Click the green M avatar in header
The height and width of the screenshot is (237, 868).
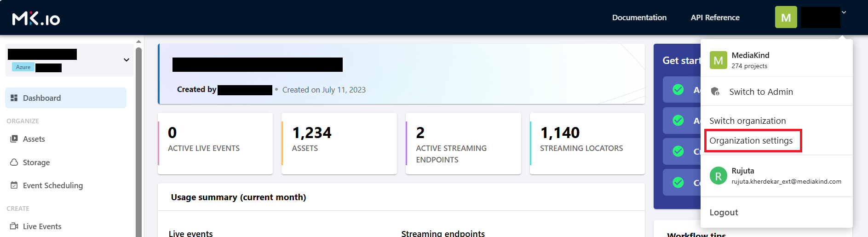click(x=786, y=17)
